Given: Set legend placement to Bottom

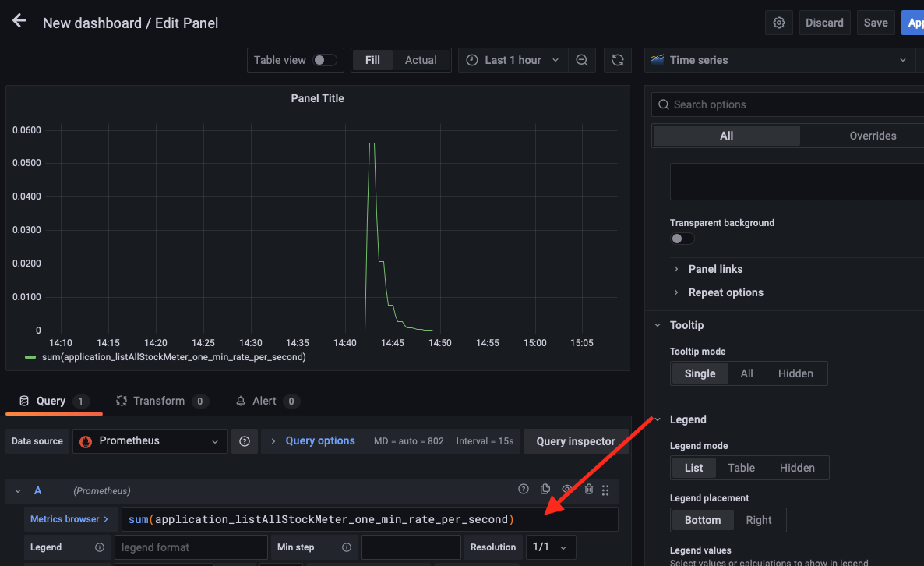Looking at the screenshot, I should point(703,520).
